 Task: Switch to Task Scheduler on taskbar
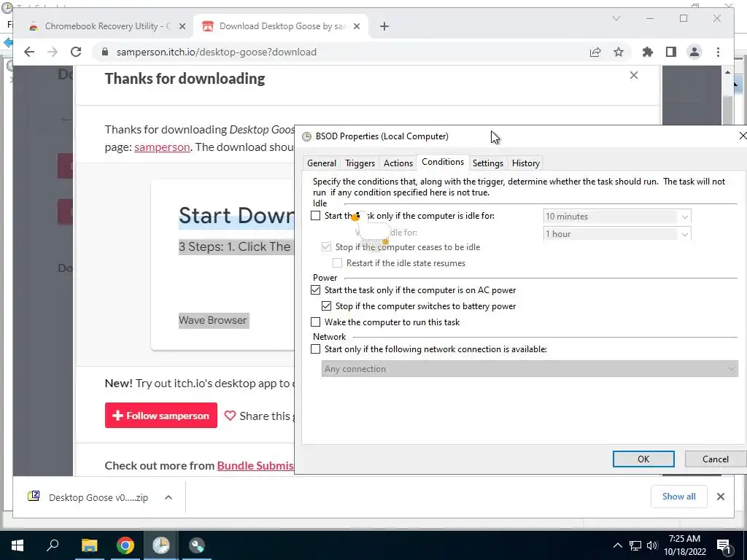[x=161, y=545]
